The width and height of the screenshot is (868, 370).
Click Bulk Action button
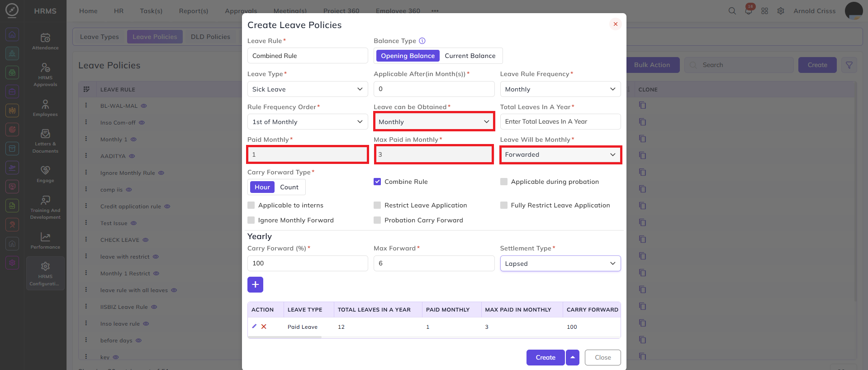point(652,65)
